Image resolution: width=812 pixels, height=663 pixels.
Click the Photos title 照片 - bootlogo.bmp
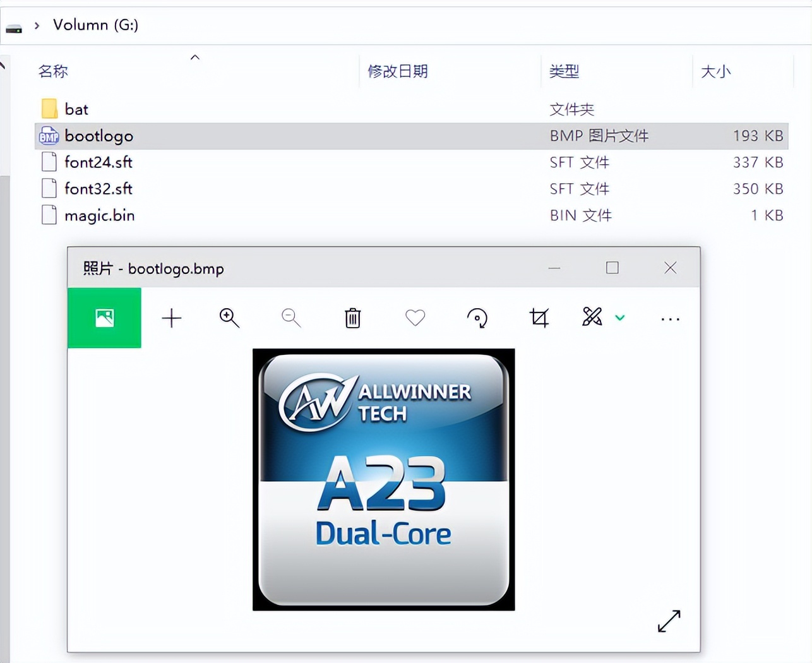click(x=153, y=268)
